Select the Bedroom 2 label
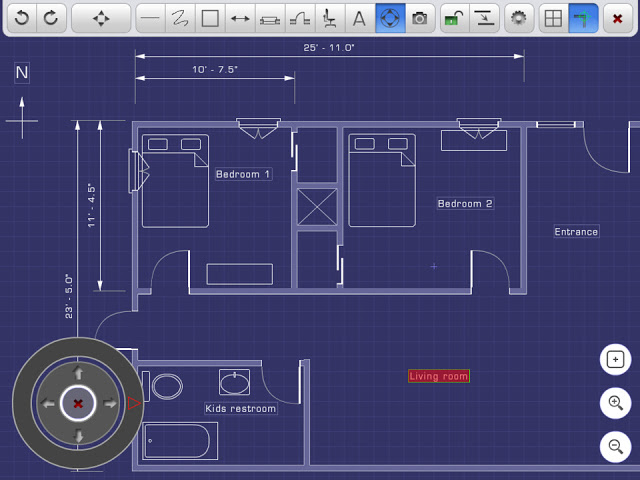Viewport: 640px width, 480px height. (465, 203)
